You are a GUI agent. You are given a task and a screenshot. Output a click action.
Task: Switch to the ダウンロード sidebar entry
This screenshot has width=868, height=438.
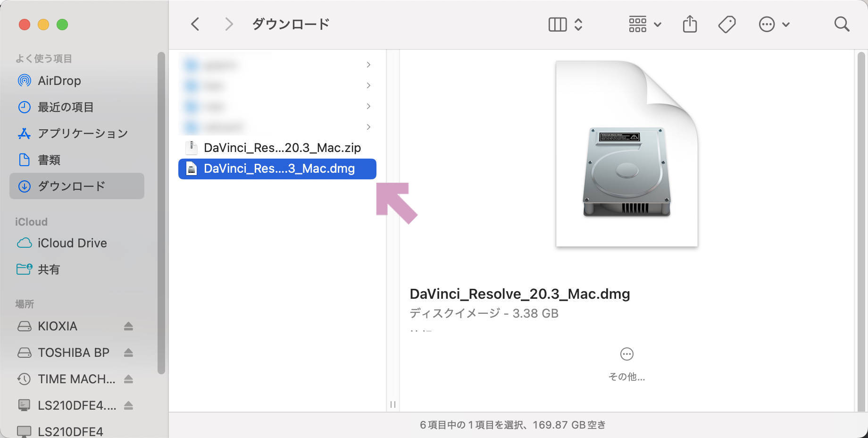(71, 186)
